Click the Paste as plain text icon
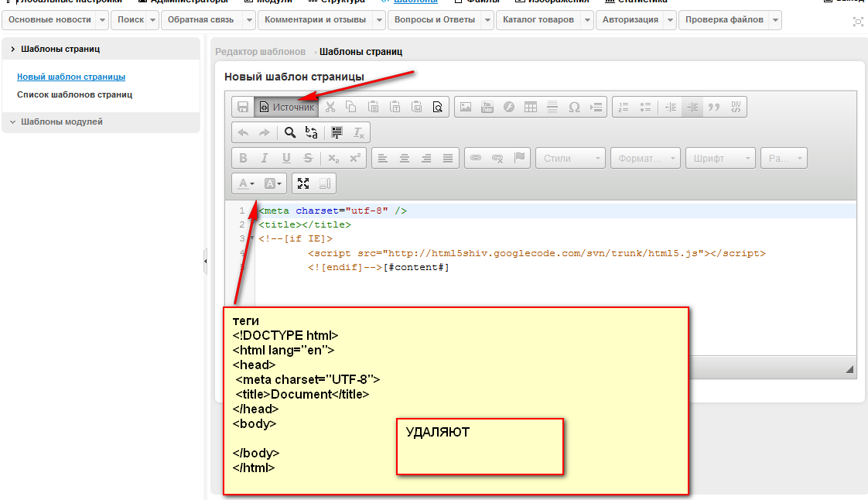 click(x=395, y=107)
